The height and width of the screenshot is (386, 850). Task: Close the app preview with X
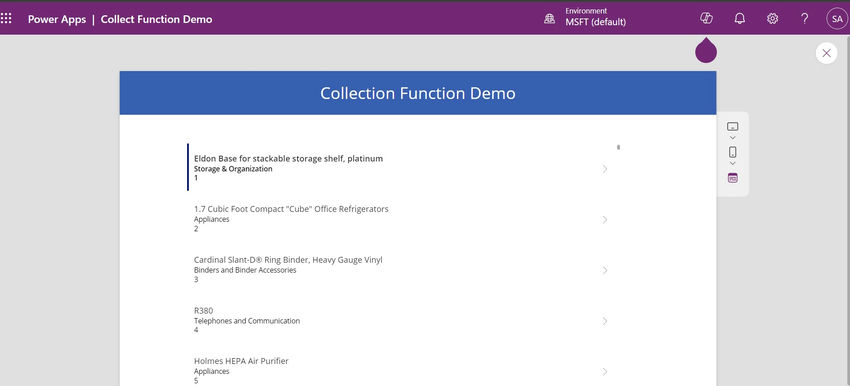click(826, 53)
